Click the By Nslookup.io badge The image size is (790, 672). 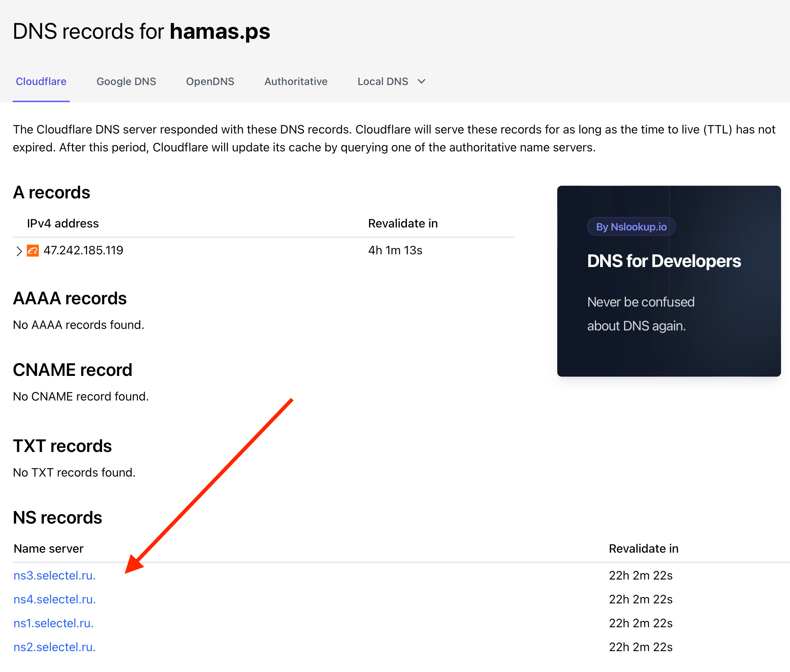click(631, 227)
